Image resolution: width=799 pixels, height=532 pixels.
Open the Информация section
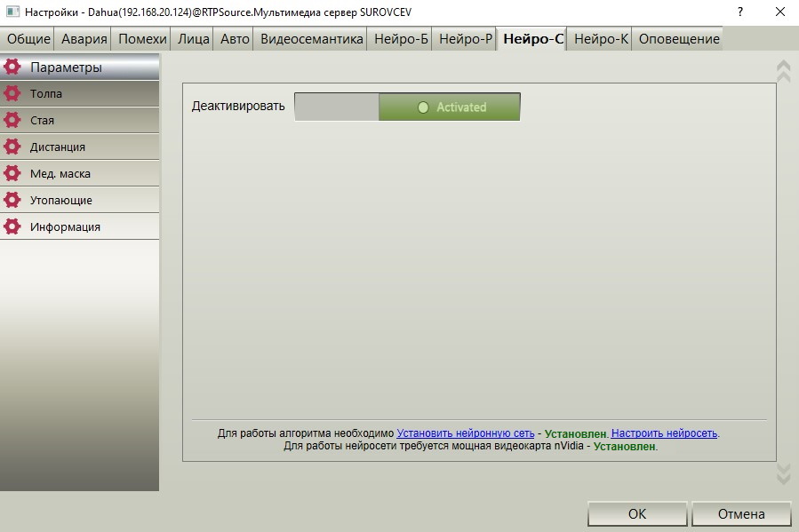[79, 226]
